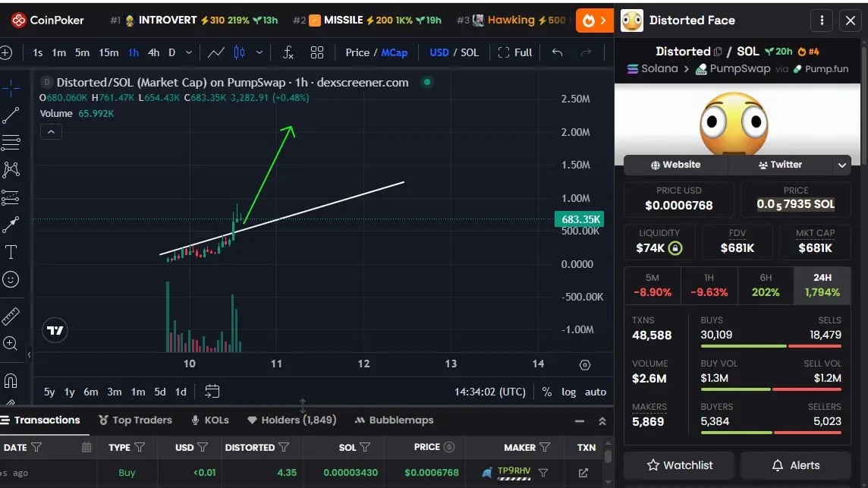Display values in SOL
868x488 pixels.
point(470,52)
